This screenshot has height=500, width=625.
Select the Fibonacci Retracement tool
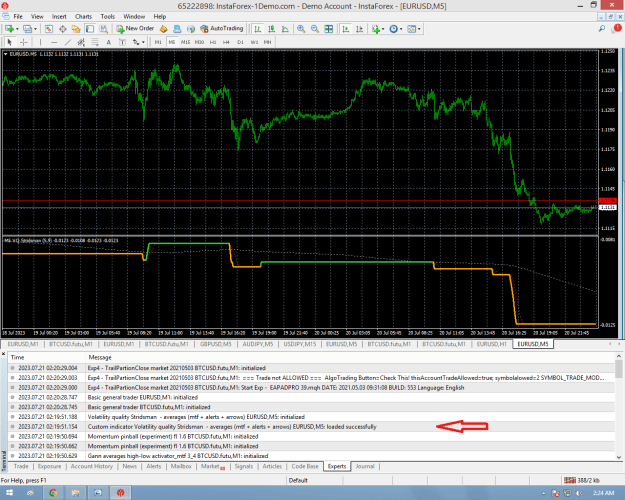[95, 42]
